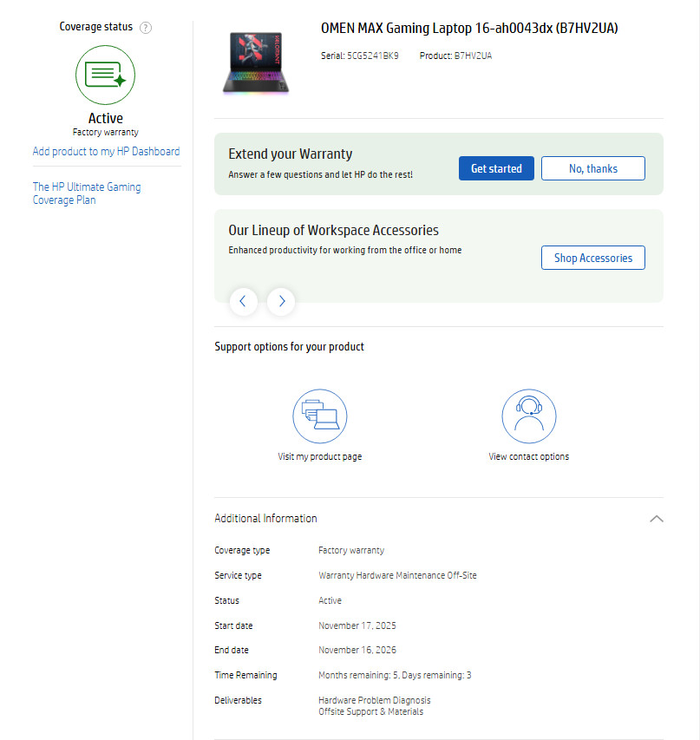The height and width of the screenshot is (740, 700).
Task: Click Warranty Hardware Maintenance Off-Site text
Action: pyautogui.click(x=397, y=575)
